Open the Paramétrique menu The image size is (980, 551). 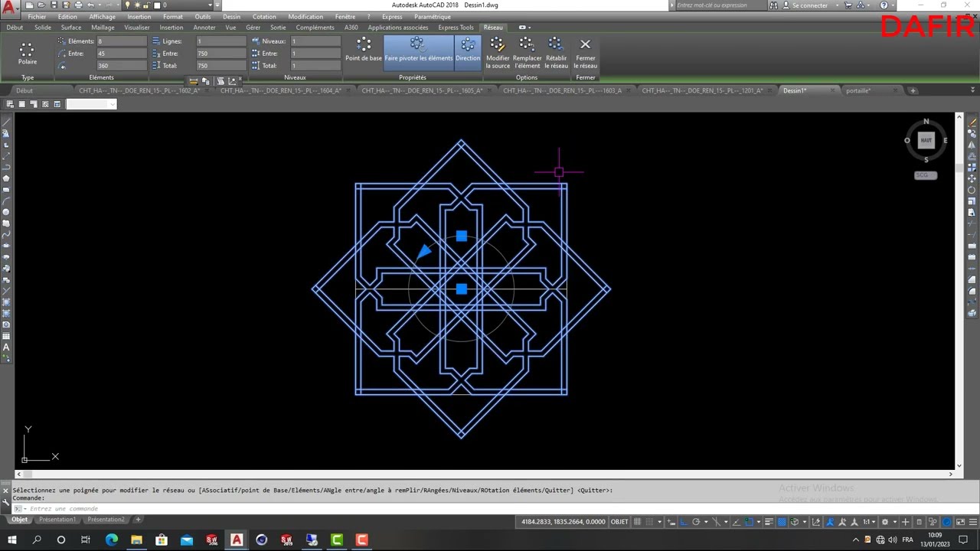(x=433, y=17)
